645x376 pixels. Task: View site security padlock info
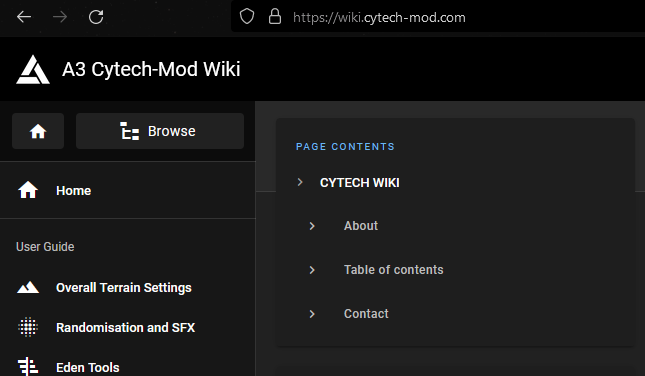[275, 17]
